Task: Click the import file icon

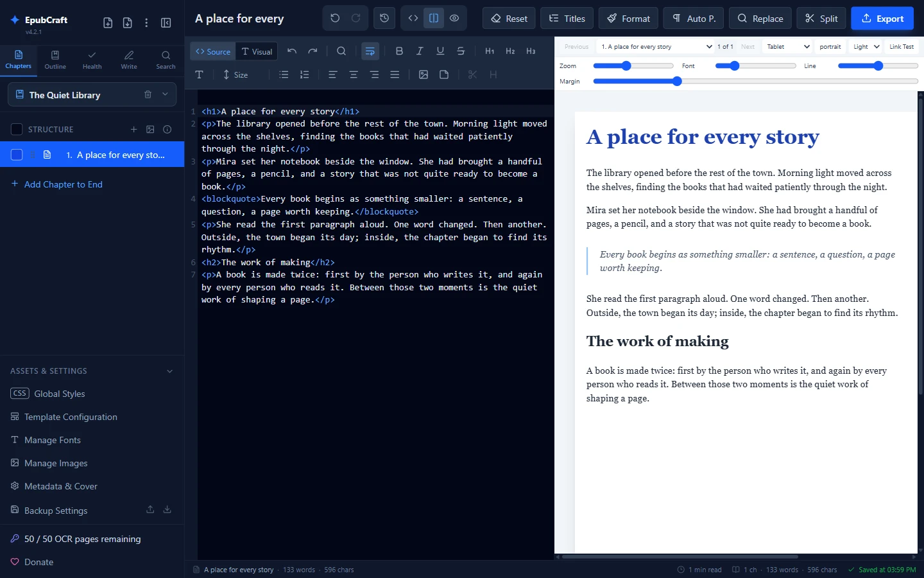Action: (127, 23)
